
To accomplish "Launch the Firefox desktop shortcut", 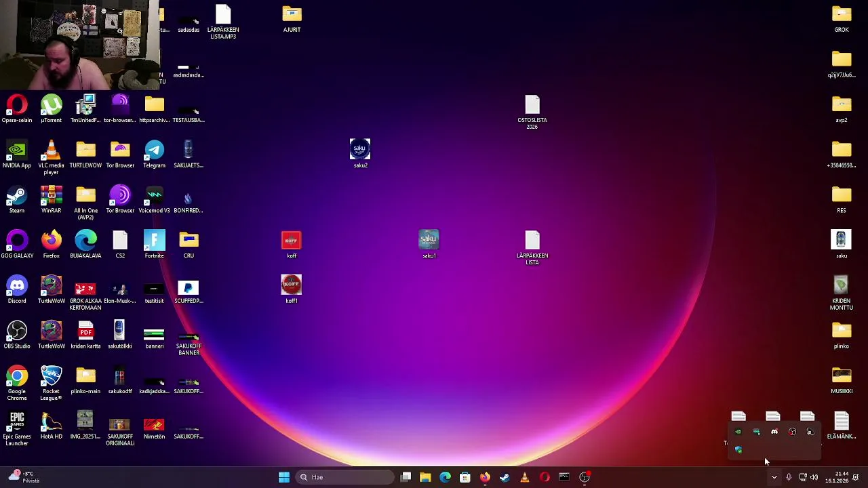I will (51, 245).
